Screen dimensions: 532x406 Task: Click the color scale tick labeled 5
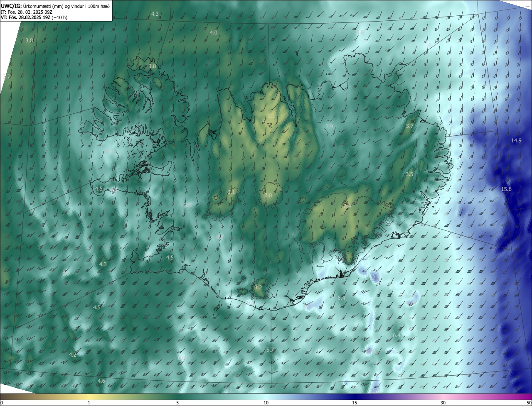click(x=177, y=403)
